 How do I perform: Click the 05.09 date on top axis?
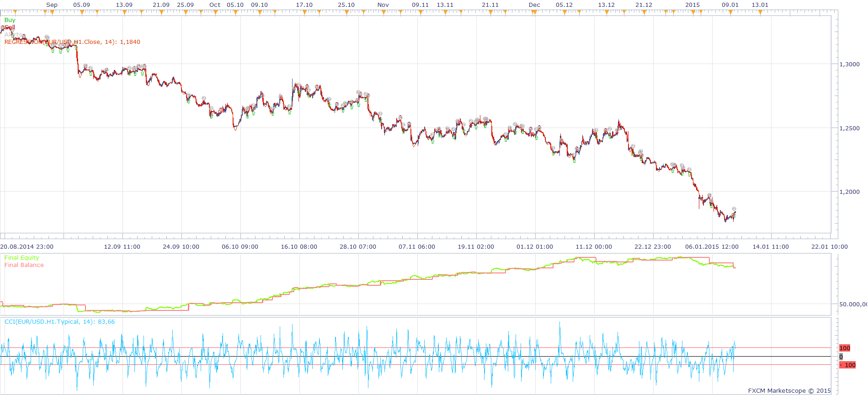click(x=82, y=5)
